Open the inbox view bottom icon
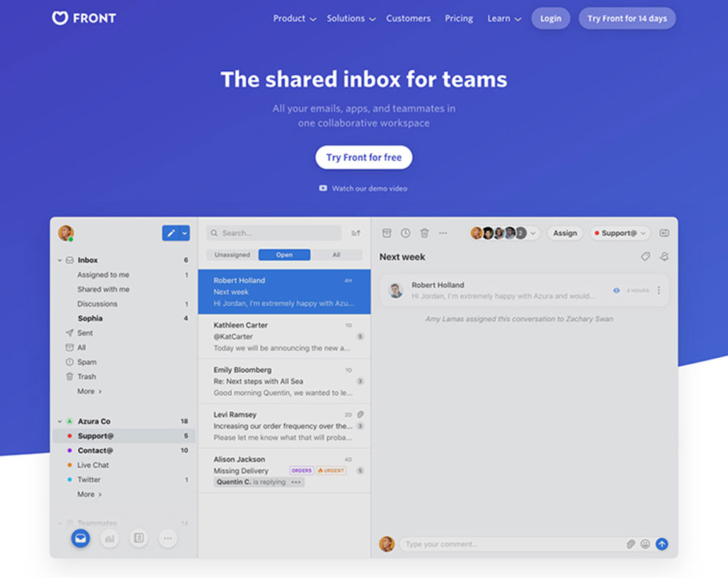Screen dimensions: 728x578 [x=80, y=539]
